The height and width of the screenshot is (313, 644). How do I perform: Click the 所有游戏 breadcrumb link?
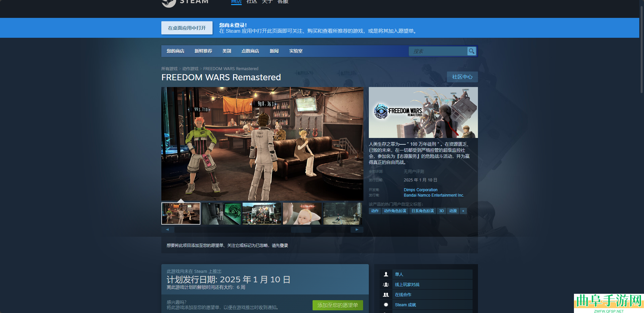(169, 69)
